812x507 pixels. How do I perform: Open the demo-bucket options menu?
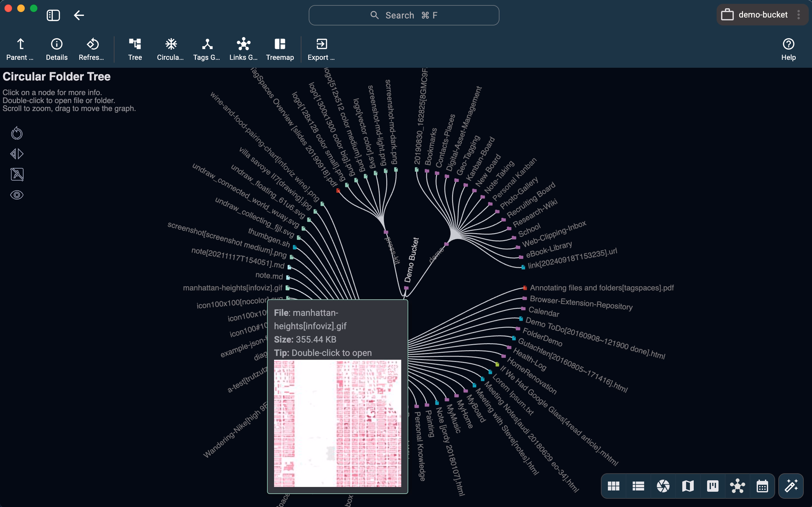[800, 14]
